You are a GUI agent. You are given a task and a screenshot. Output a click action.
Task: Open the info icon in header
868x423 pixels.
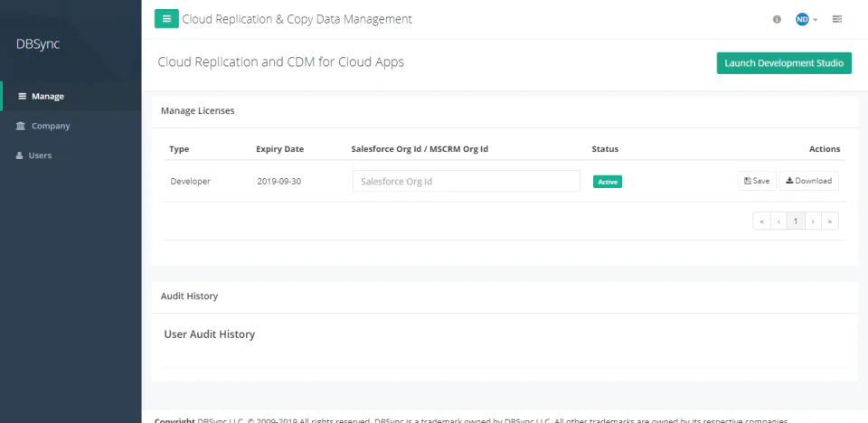click(777, 19)
